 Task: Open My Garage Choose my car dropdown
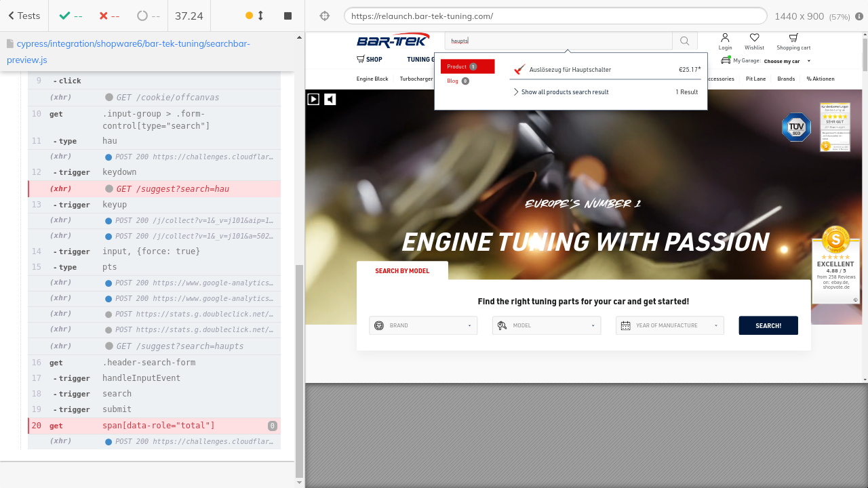tap(786, 61)
